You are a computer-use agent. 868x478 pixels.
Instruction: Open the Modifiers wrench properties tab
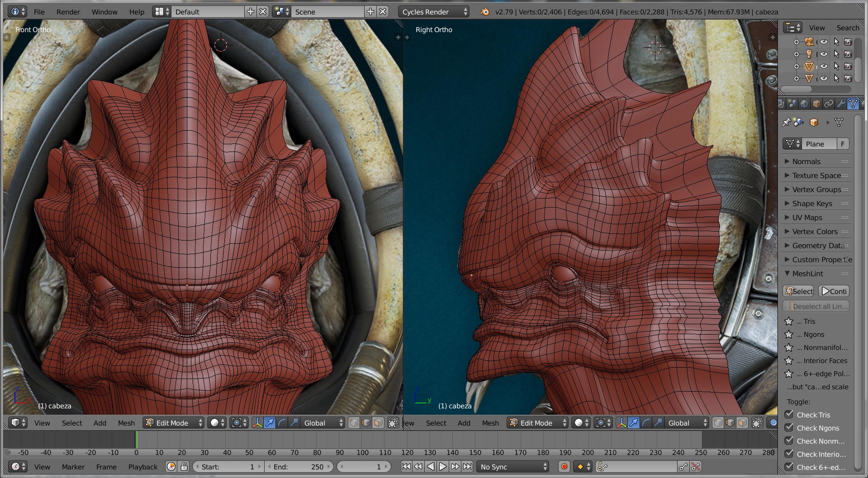coord(840,104)
